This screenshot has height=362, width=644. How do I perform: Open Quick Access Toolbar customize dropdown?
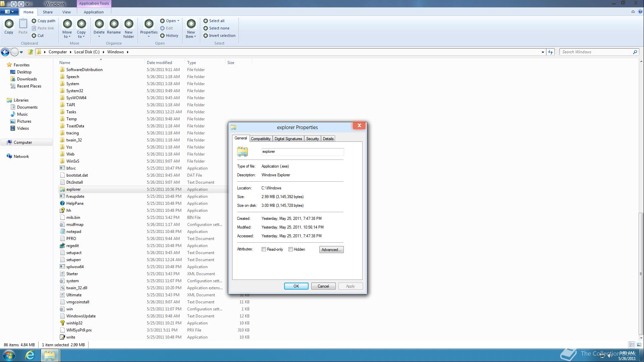pyautogui.click(x=27, y=4)
